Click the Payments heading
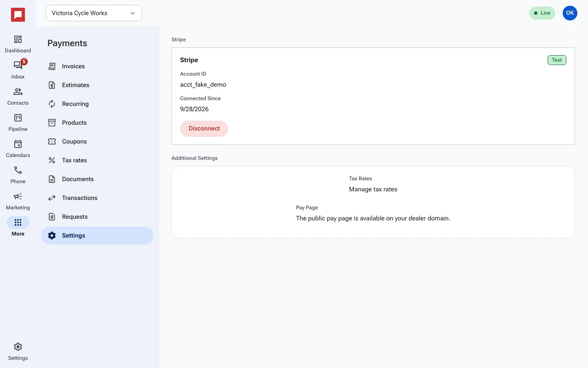588x368 pixels. point(67,43)
